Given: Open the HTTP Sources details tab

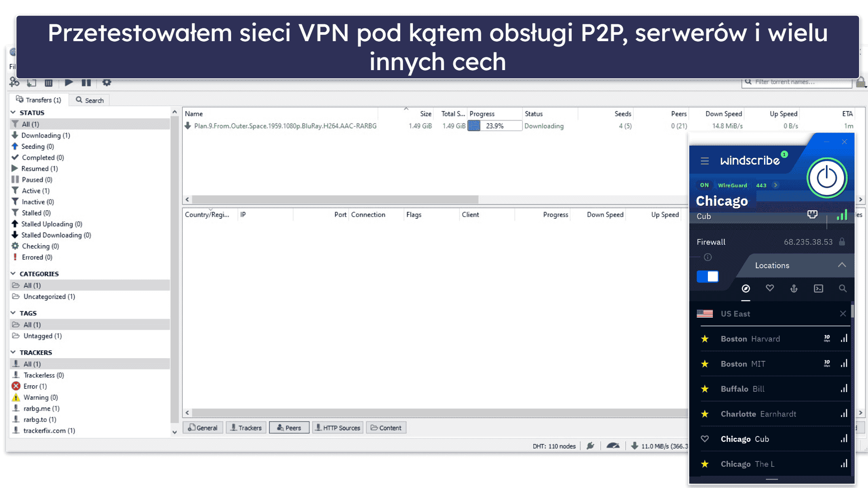Looking at the screenshot, I should tap(338, 428).
